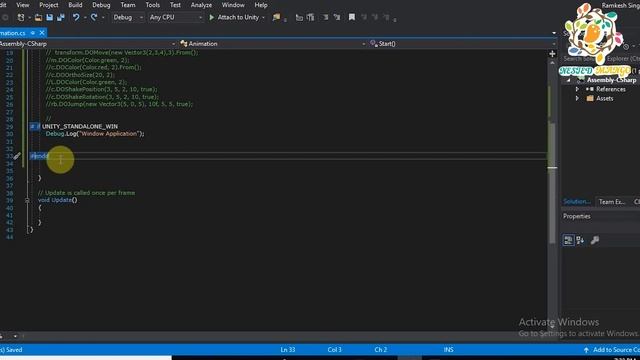Screen dimensions: 640x360
Task: Open the Debug menu
Action: (101, 5)
